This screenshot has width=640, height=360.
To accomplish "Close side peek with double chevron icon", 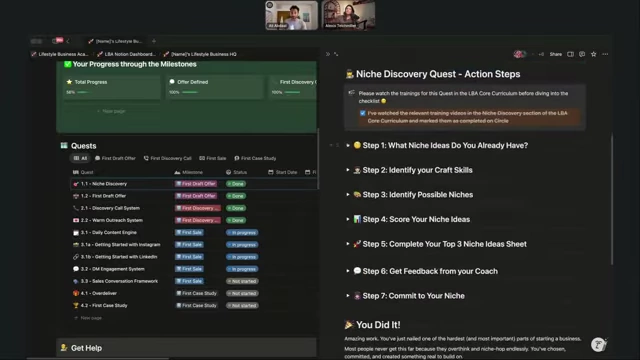I will point(328,54).
